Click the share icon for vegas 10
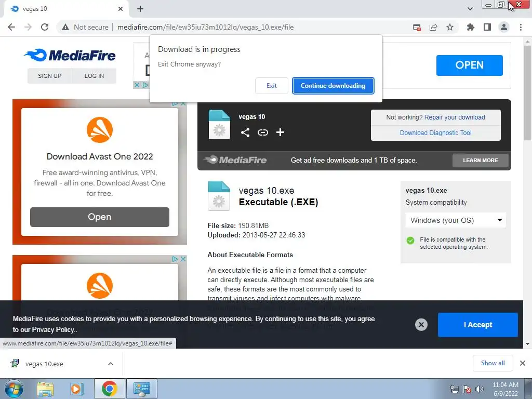Viewport: 532px width, 399px height. tap(245, 132)
